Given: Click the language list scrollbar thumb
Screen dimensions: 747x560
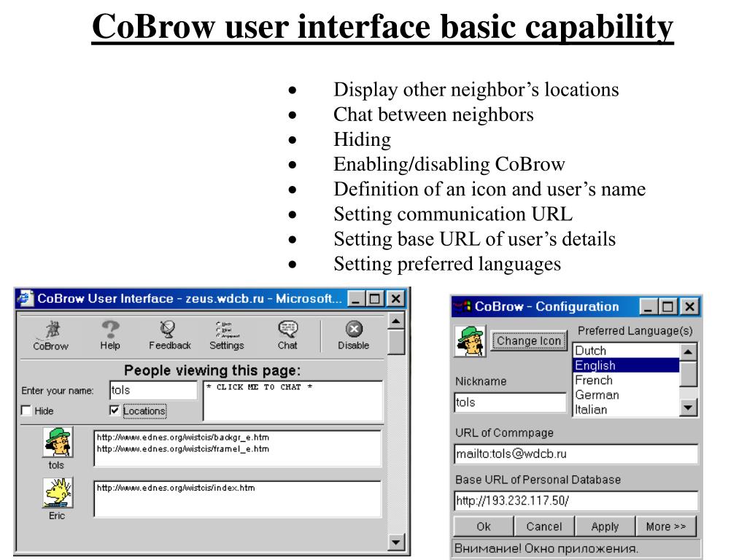Looking at the screenshot, I should (688, 374).
